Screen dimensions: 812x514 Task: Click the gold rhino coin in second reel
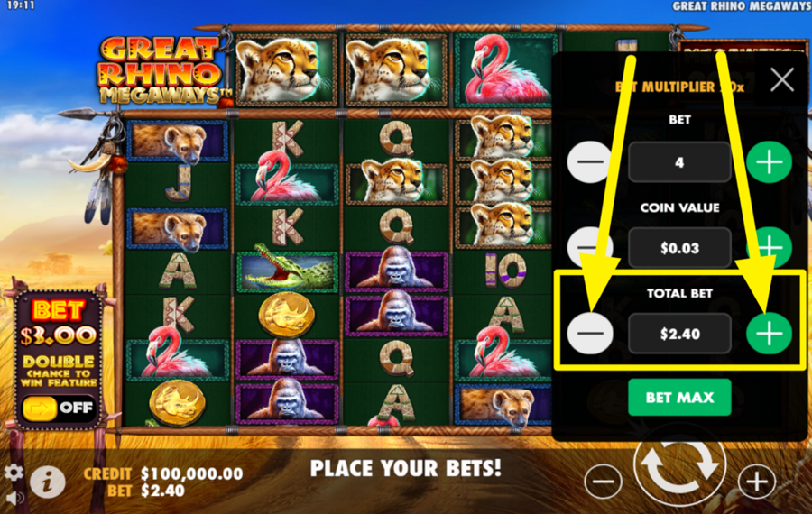point(286,314)
